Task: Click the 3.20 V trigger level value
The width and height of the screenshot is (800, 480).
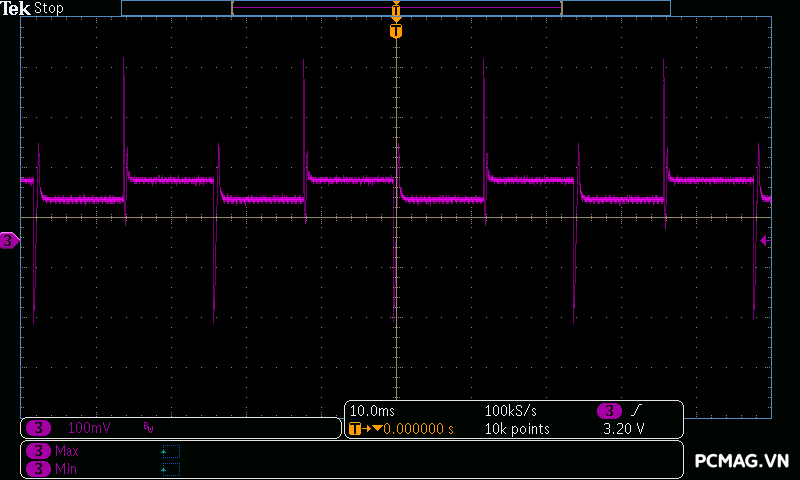Action: pyautogui.click(x=623, y=429)
